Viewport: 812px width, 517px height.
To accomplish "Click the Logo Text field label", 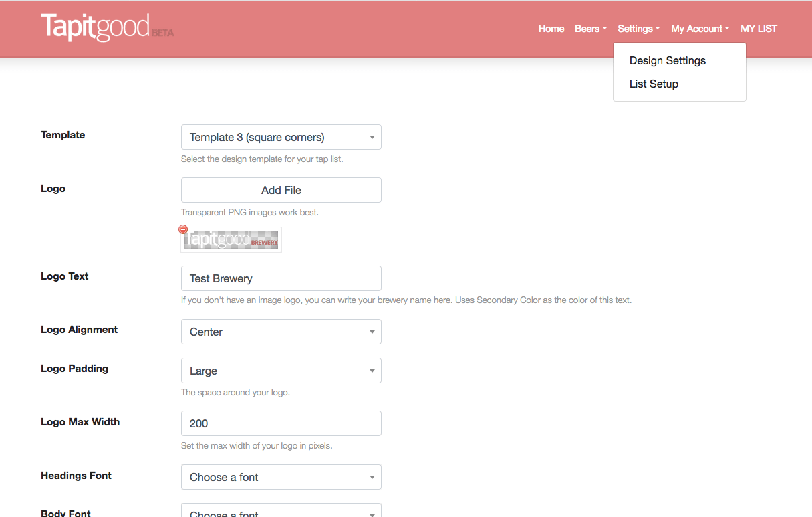I will tap(65, 276).
